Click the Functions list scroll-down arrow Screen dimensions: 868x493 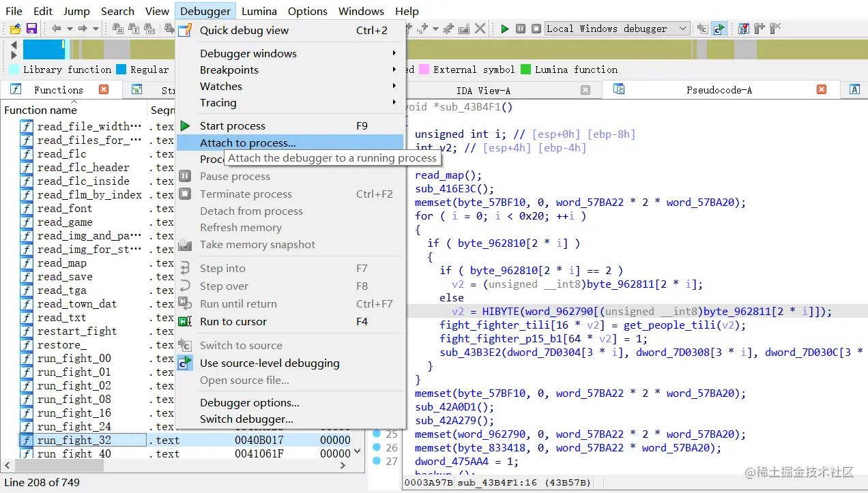pyautogui.click(x=358, y=452)
